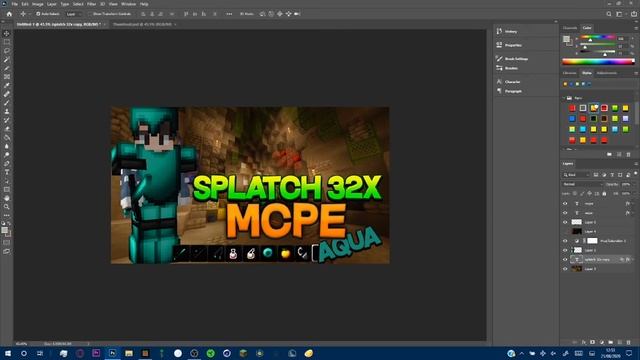
Task: Create a new group in the Layers panel
Action: (x=611, y=342)
